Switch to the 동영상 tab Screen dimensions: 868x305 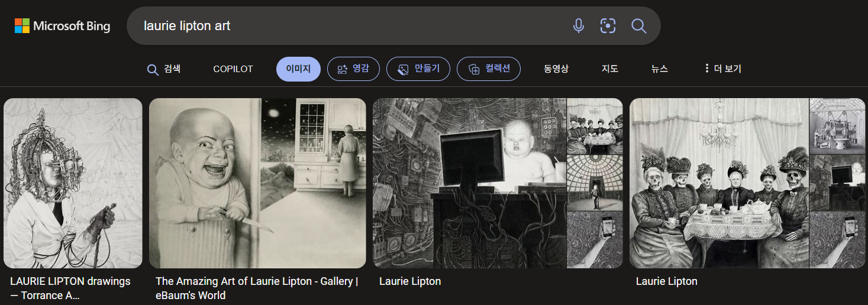pos(556,69)
